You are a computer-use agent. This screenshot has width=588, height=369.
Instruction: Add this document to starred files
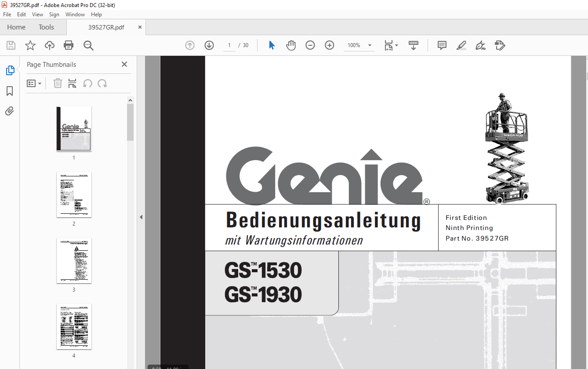click(x=30, y=45)
